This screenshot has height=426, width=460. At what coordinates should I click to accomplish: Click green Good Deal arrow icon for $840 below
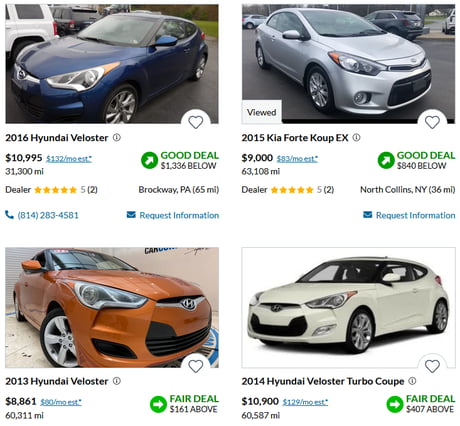(386, 160)
